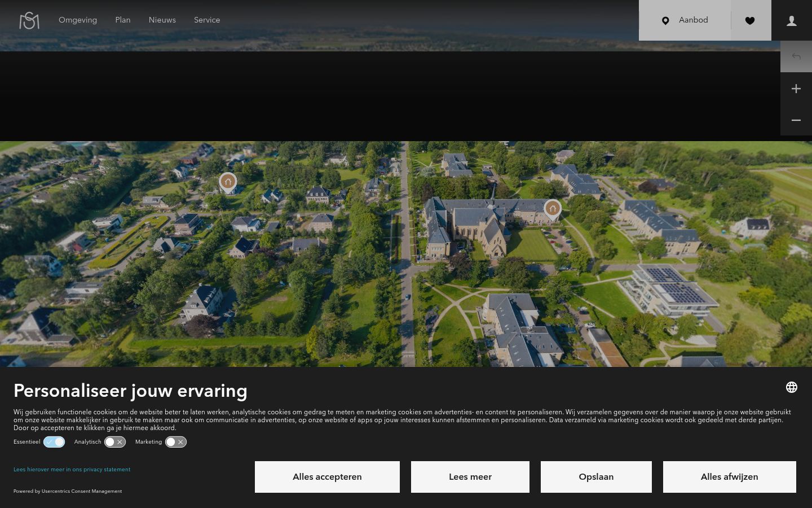The height and width of the screenshot is (508, 812).
Task: Save cookie choices with Opslaan
Action: (596, 477)
